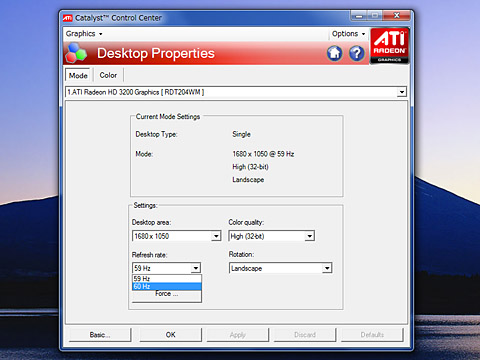Minimize the Catalyst Control Center window

click(x=359, y=16)
